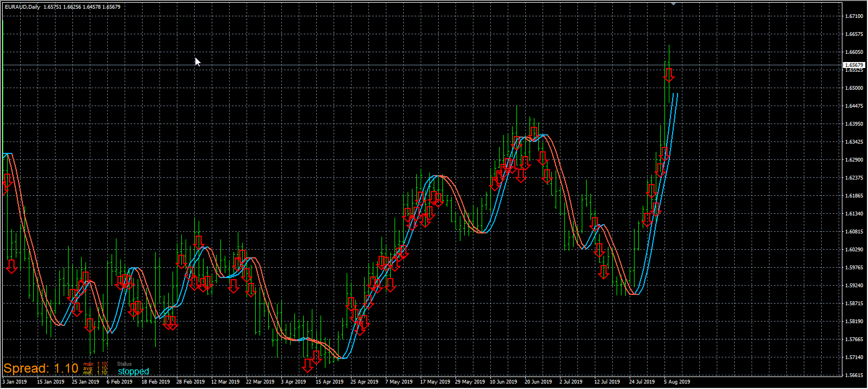Click the max 1.10 spread readout
Screen dimensions: 868x389
tap(95, 364)
